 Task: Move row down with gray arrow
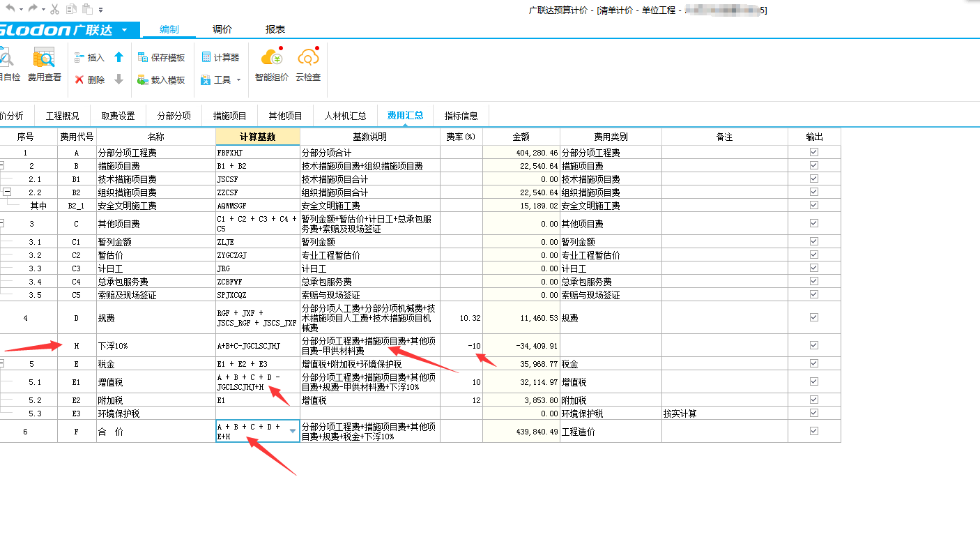tap(118, 79)
